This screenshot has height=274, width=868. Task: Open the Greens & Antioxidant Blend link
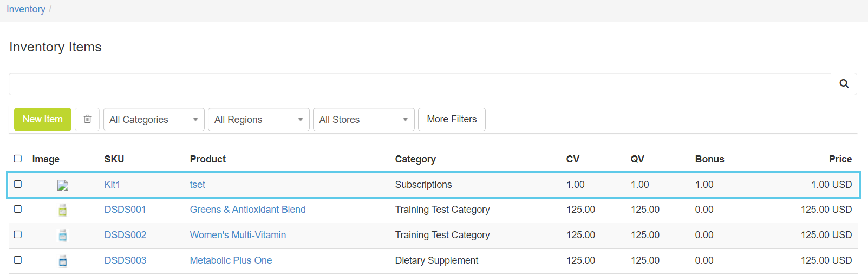(247, 210)
